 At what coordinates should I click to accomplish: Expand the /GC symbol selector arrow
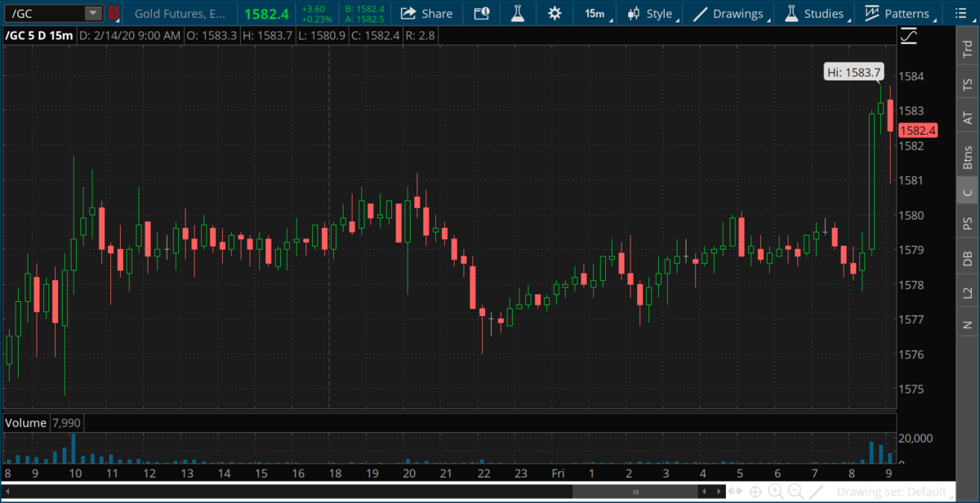(93, 13)
